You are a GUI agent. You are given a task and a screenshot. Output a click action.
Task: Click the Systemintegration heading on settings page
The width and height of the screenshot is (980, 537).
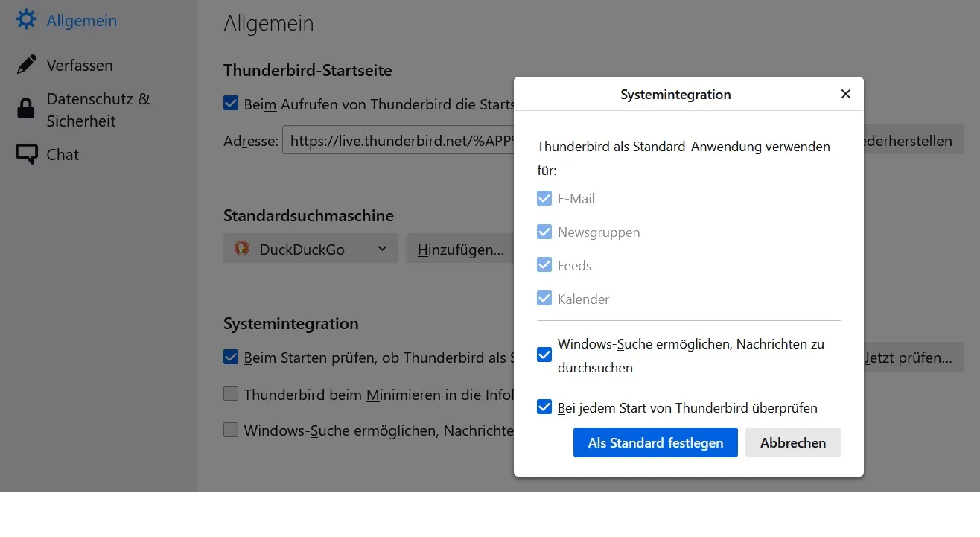(x=291, y=324)
